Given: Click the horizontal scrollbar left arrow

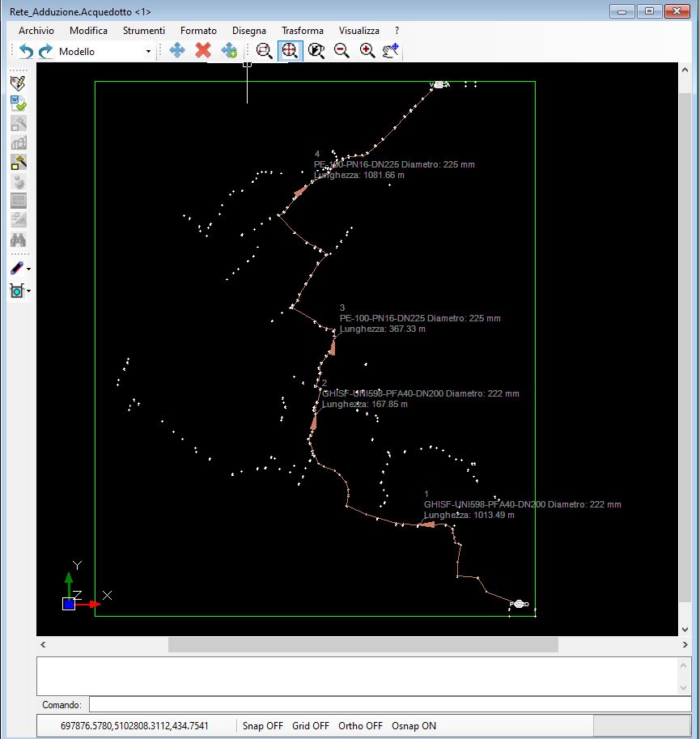Looking at the screenshot, I should click(43, 644).
